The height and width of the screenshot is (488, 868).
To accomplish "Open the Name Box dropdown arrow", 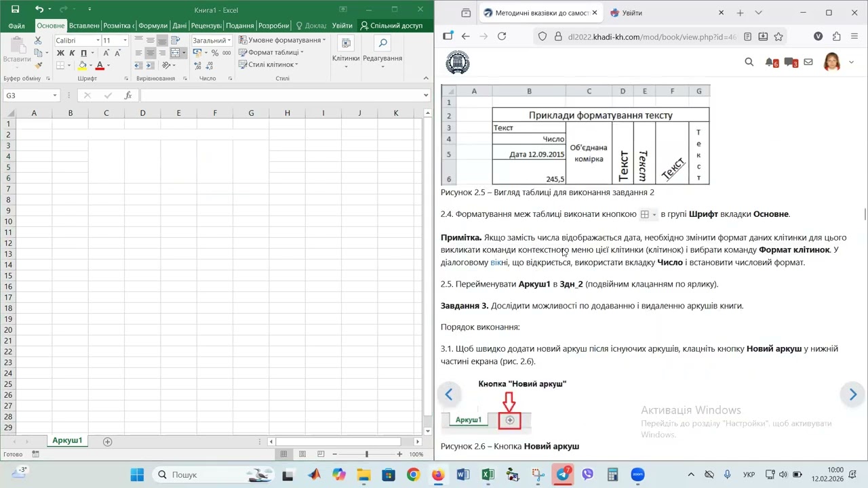I will tap(55, 96).
